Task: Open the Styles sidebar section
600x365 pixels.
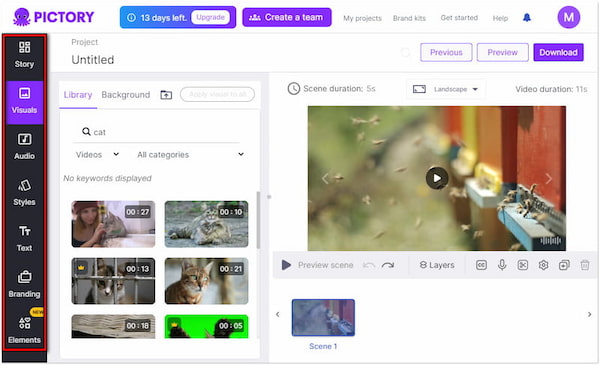Action: click(24, 192)
